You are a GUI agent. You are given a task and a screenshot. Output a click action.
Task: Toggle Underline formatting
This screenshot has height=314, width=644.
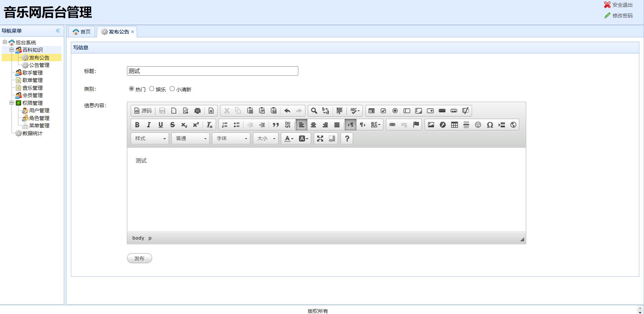[161, 125]
